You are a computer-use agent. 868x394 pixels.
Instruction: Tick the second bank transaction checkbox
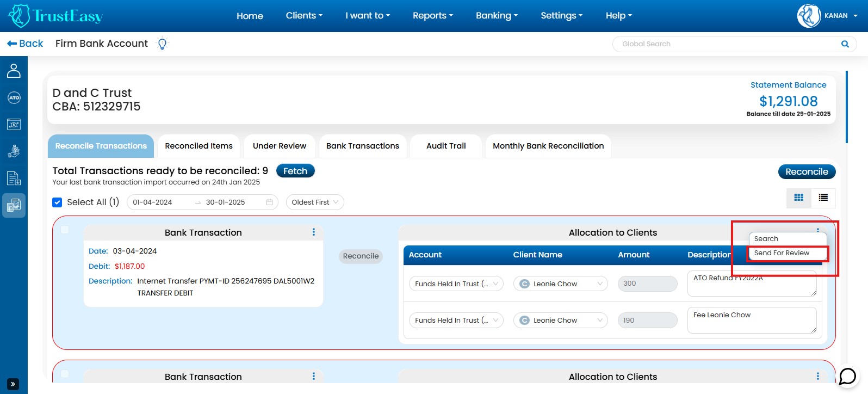tap(65, 374)
